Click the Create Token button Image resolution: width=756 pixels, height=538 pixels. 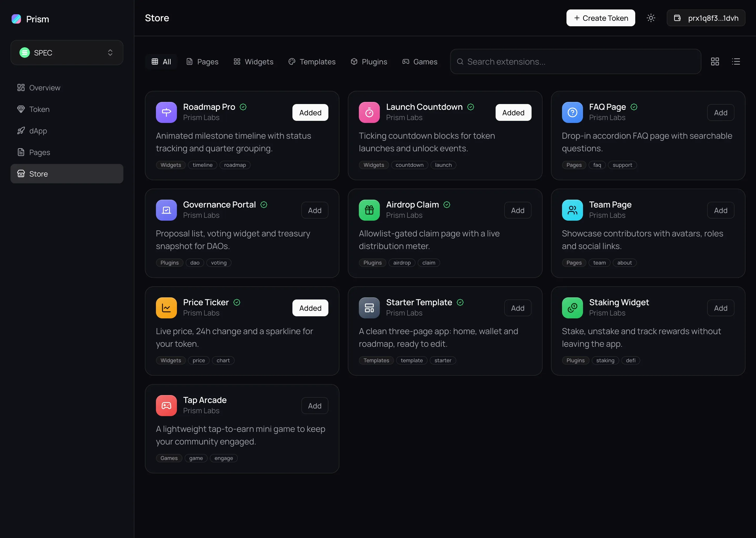601,18
